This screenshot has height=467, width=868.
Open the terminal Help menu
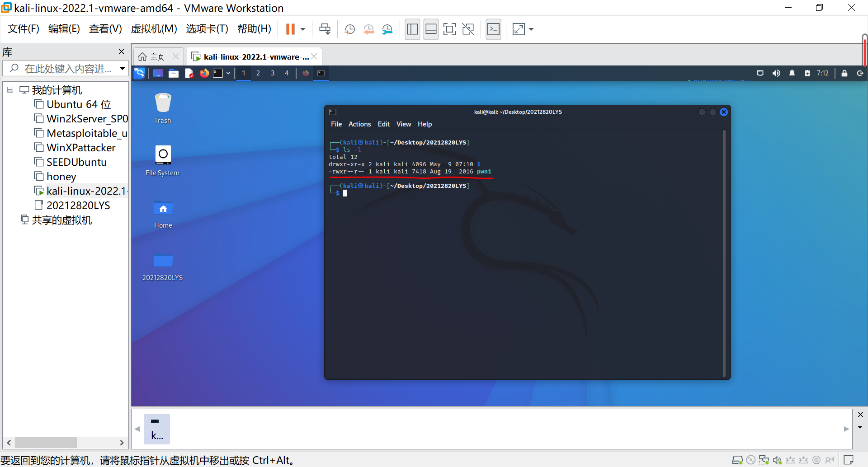tap(425, 124)
